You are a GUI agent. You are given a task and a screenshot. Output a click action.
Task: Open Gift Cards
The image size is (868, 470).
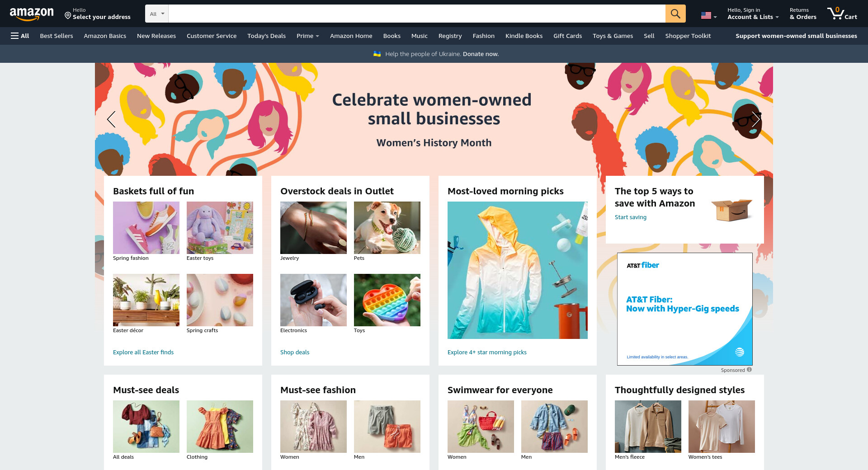tap(568, 36)
